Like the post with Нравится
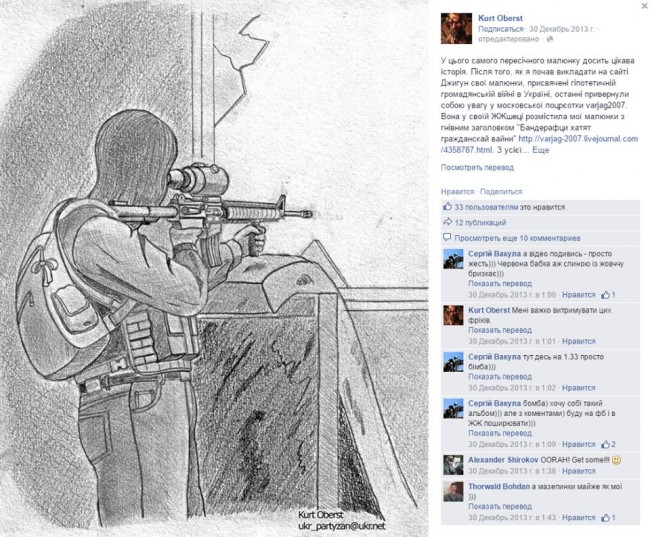 [457, 192]
